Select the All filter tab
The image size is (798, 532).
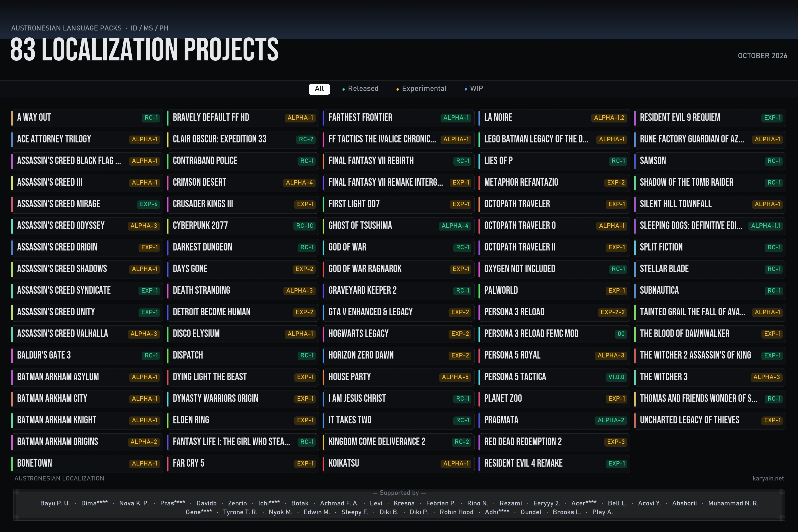(x=319, y=89)
